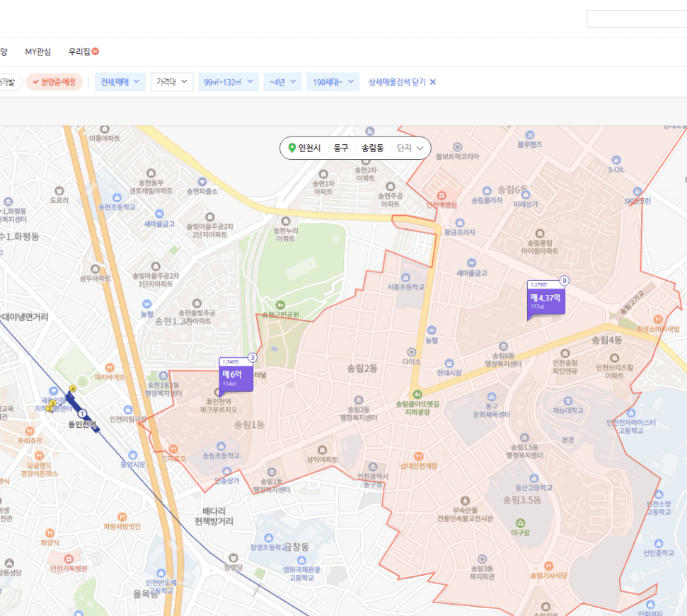687x616 pixels.
Task: Expand the 99㎡~132㎡ area filter
Action: (x=228, y=82)
